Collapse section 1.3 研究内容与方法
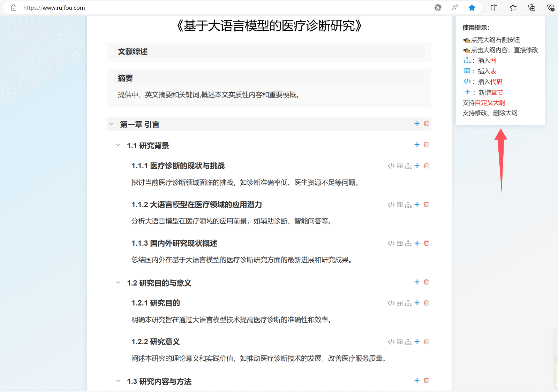Viewport: 558px width, 392px height. pyautogui.click(x=118, y=381)
